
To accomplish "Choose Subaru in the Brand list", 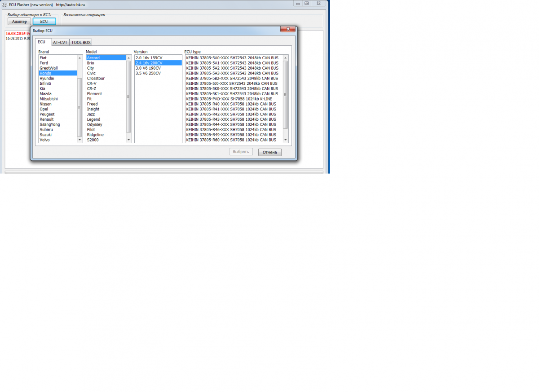I will tap(57, 130).
